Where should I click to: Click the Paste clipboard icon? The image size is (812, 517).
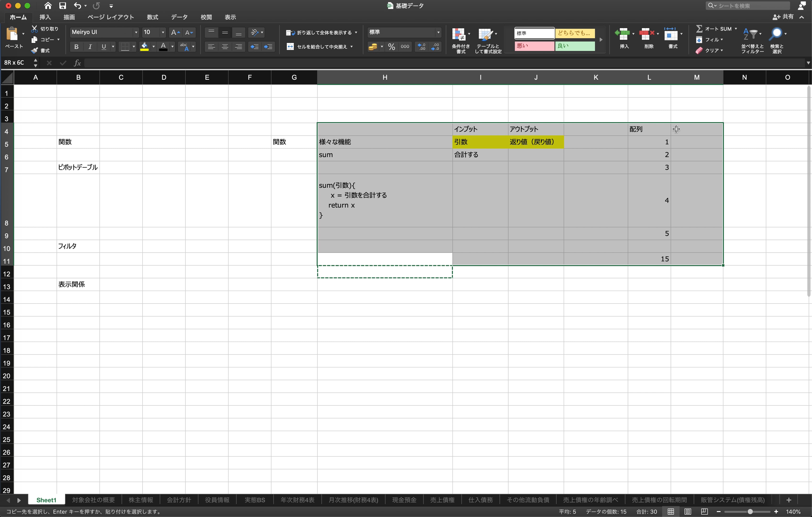click(12, 34)
